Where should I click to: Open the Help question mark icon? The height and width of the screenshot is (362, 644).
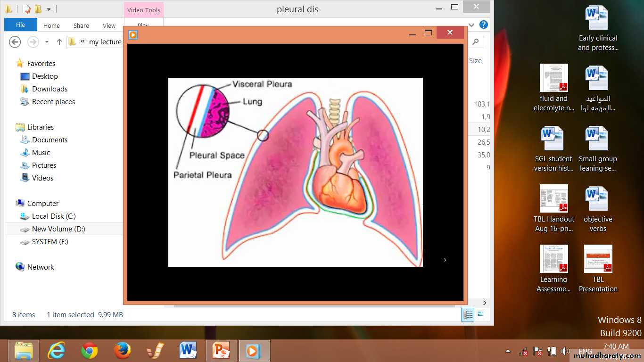[x=483, y=25]
